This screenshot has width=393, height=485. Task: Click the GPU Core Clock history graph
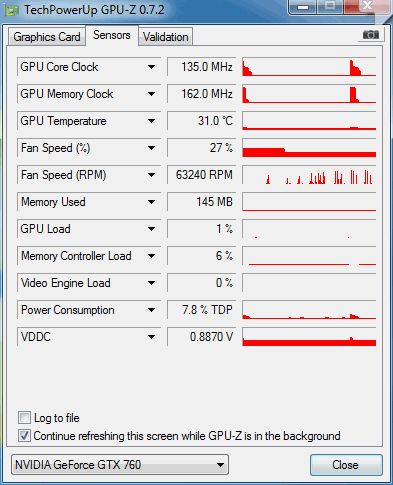tap(309, 67)
